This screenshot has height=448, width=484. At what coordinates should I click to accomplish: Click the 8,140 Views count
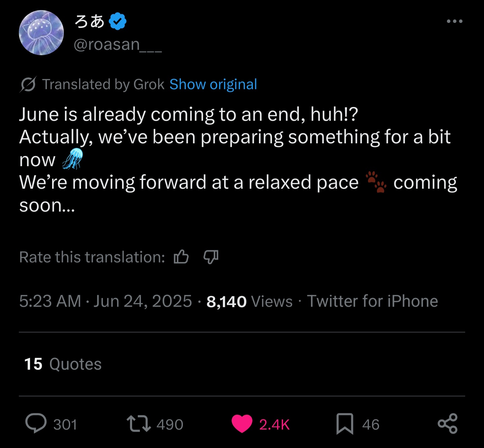(249, 301)
